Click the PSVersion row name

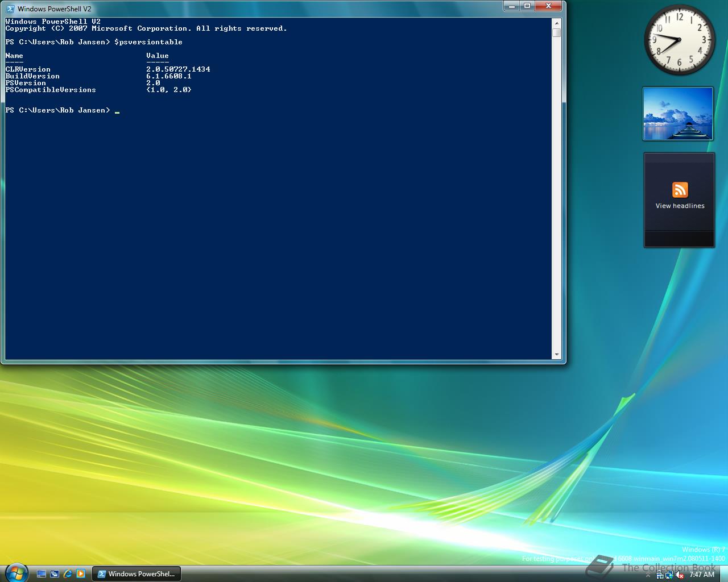26,83
